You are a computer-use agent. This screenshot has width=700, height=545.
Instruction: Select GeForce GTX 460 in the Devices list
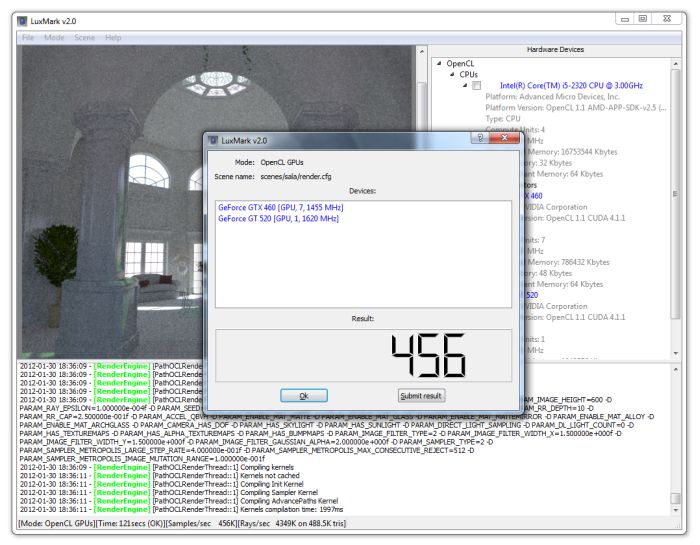coord(280,208)
